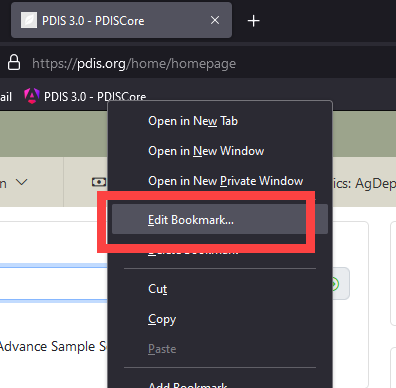Toggle the eye icon in page toolbar

pos(99,182)
